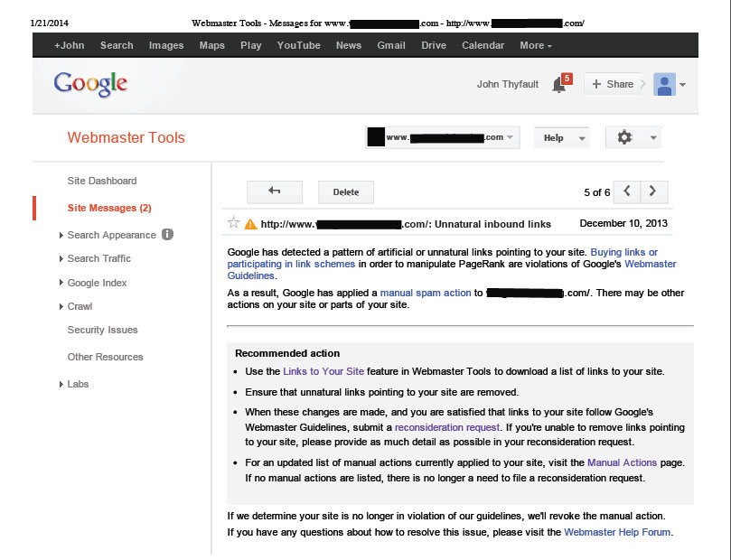The width and height of the screenshot is (731, 560).
Task: Visit the Webmaster Help Forum link
Action: click(617, 532)
